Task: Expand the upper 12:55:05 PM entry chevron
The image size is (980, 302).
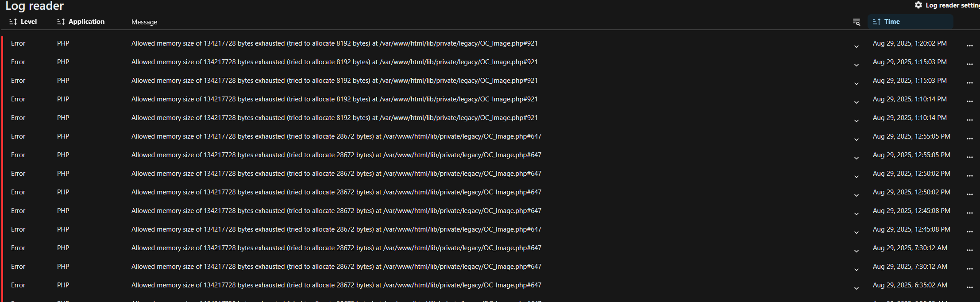Action: tap(857, 139)
